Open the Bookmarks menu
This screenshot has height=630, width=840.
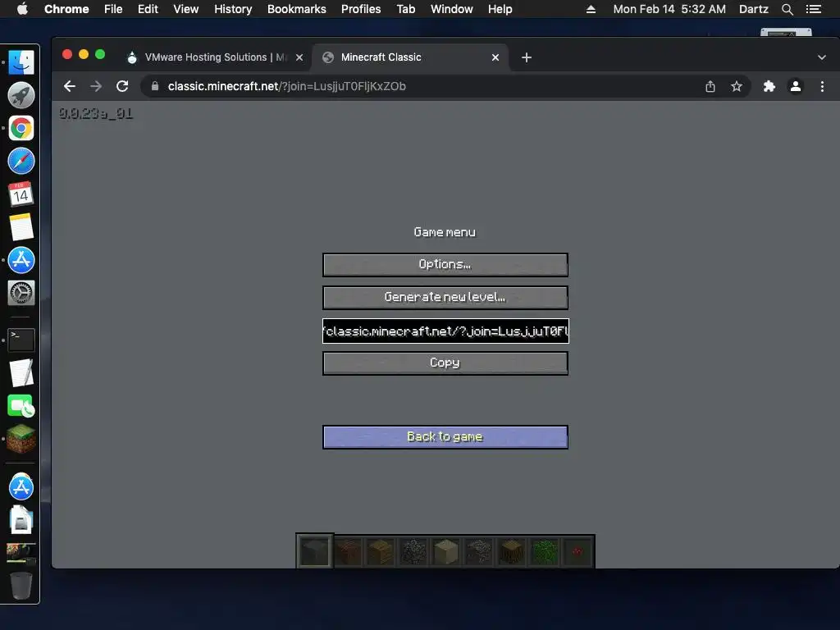(297, 9)
